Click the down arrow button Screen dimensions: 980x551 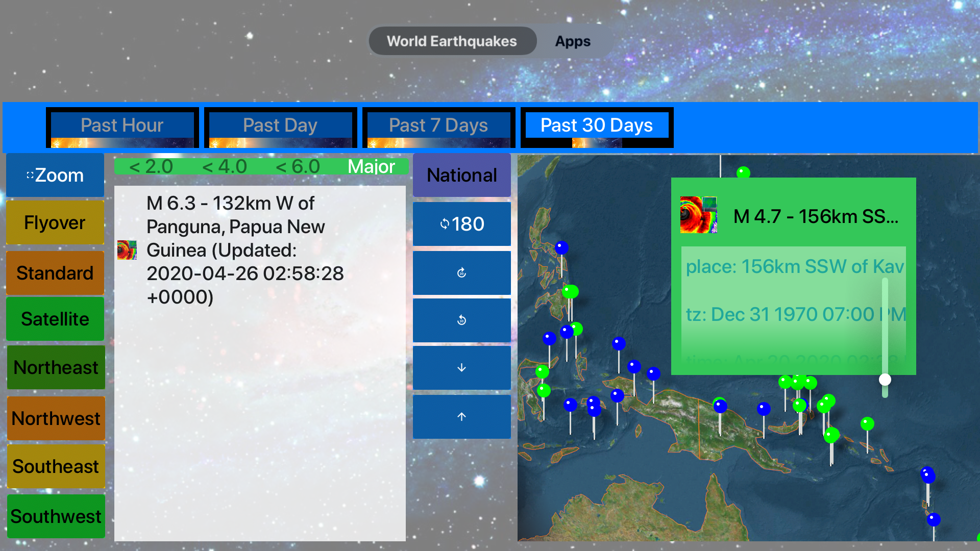click(x=462, y=368)
